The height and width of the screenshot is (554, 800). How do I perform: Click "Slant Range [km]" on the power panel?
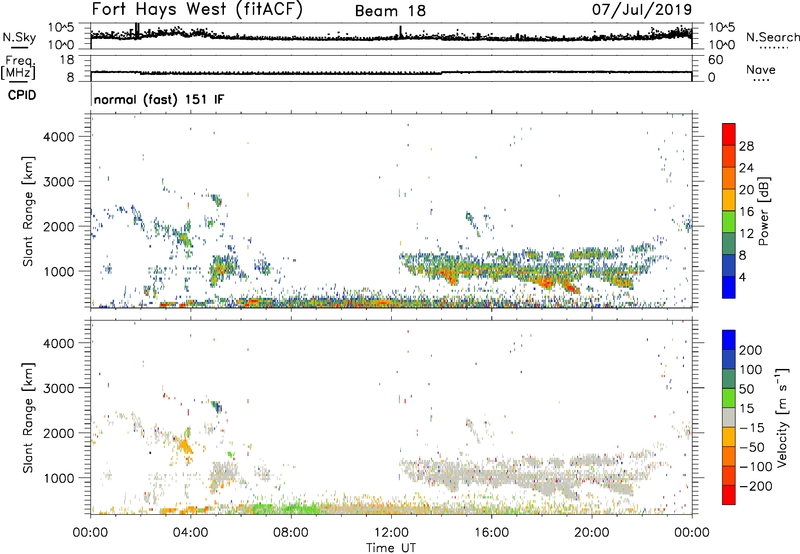coord(28,211)
